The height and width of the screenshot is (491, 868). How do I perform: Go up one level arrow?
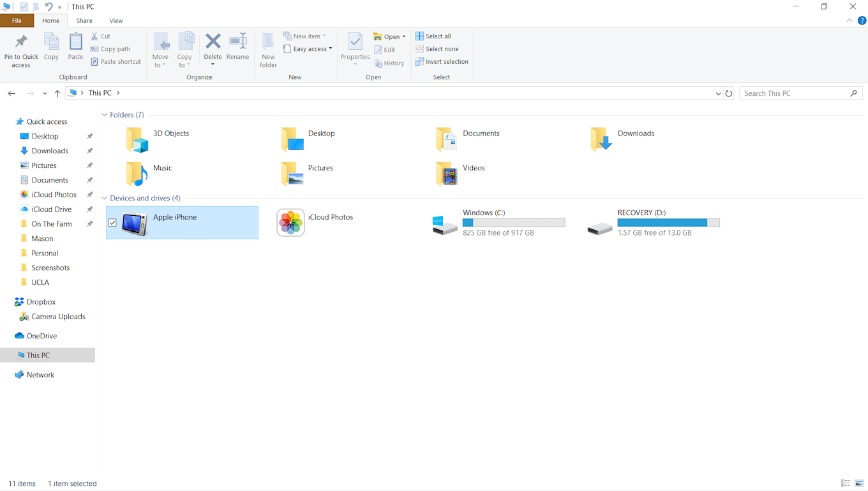click(x=57, y=93)
